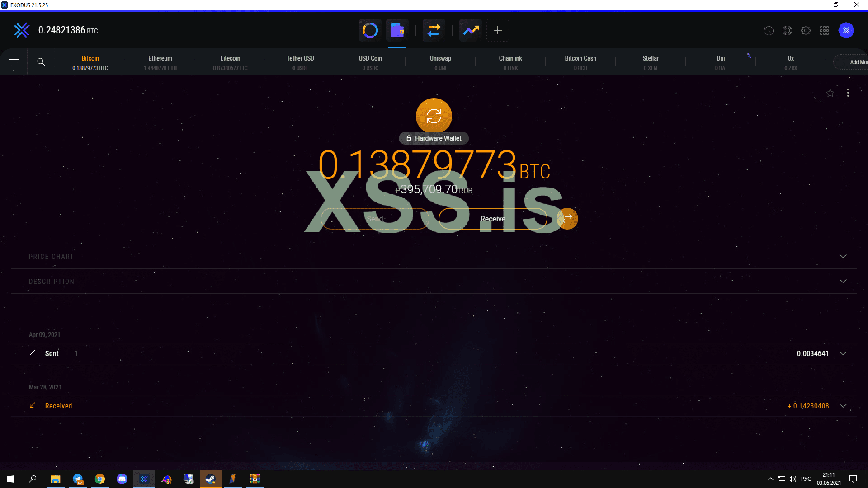Open the Portfolio pie chart view
This screenshot has width=868, height=488.
click(x=370, y=30)
